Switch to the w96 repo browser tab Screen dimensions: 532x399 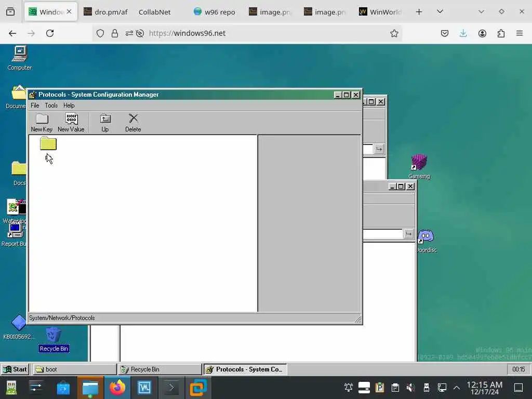point(215,12)
